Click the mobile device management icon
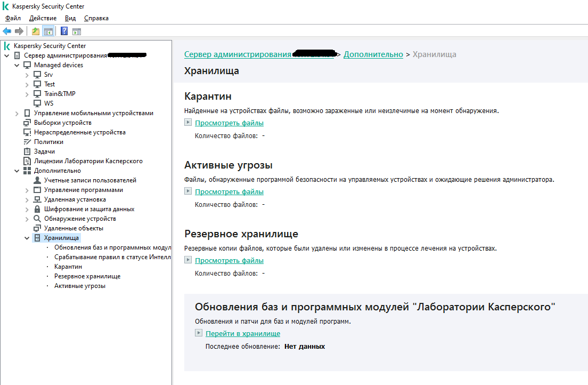This screenshot has width=588, height=385. pyautogui.click(x=27, y=113)
